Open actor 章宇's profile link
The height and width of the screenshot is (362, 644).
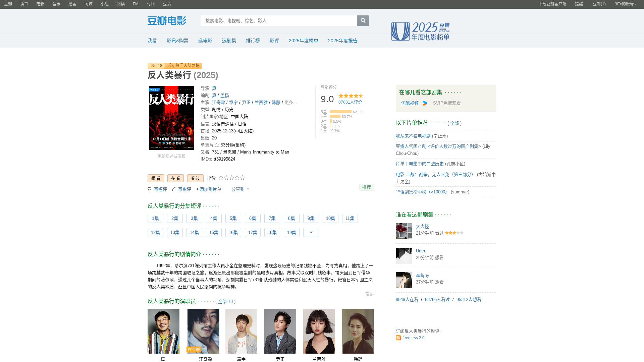[x=233, y=103]
